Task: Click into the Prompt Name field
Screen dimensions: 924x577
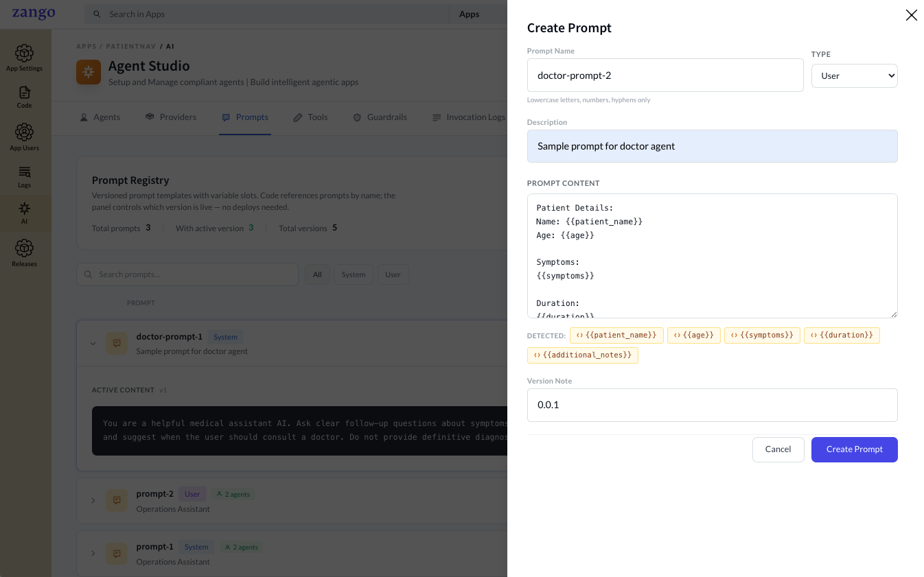Action: click(665, 75)
